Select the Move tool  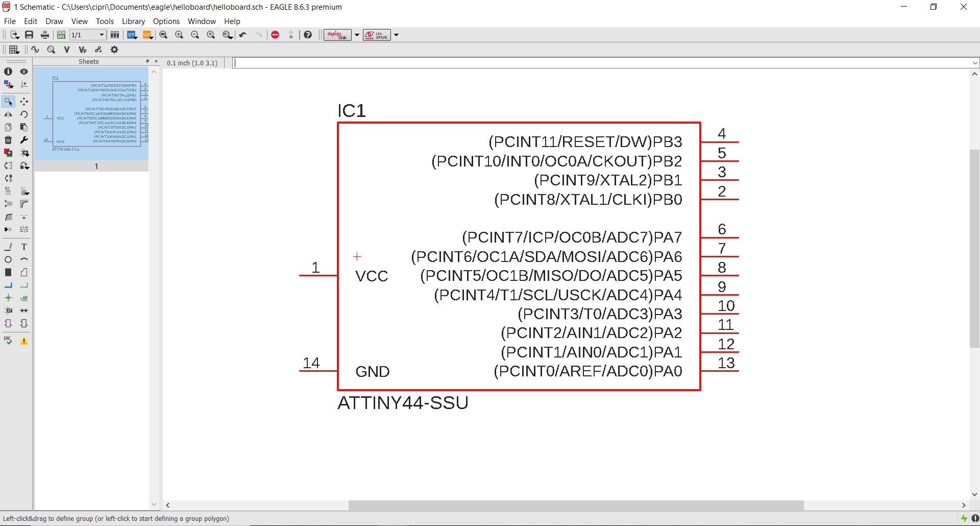click(23, 102)
